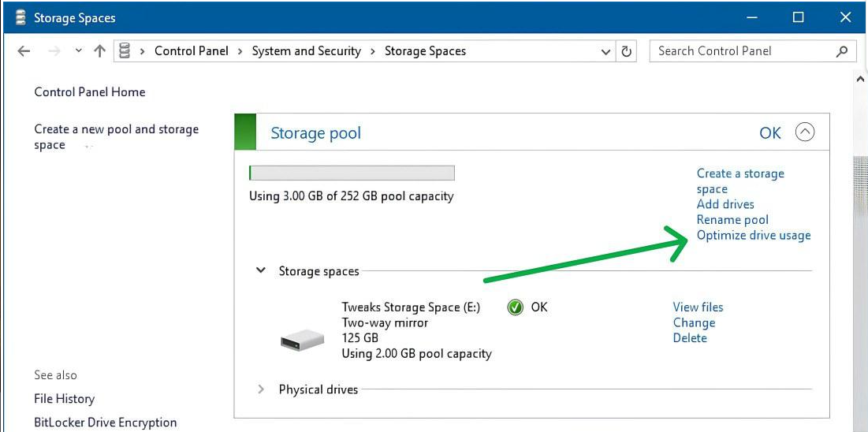Open the address bar history dropdown
This screenshot has height=432, width=868.
[605, 51]
